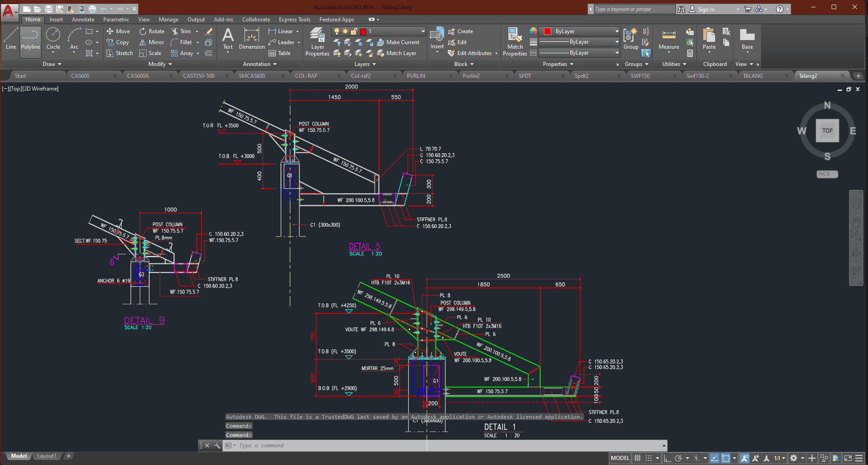Screen dimensions: 868x465
Task: Toggle Ortho mode in status bar
Action: (667, 458)
